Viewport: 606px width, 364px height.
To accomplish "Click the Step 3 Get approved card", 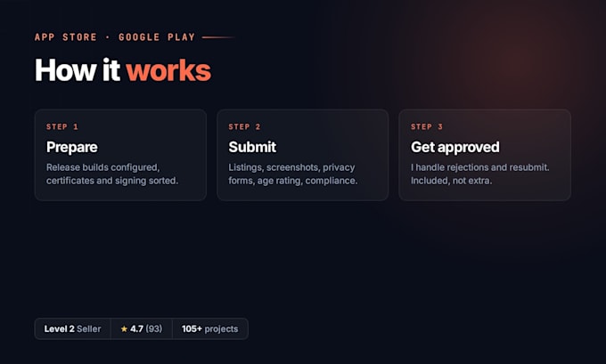I will pos(485,155).
